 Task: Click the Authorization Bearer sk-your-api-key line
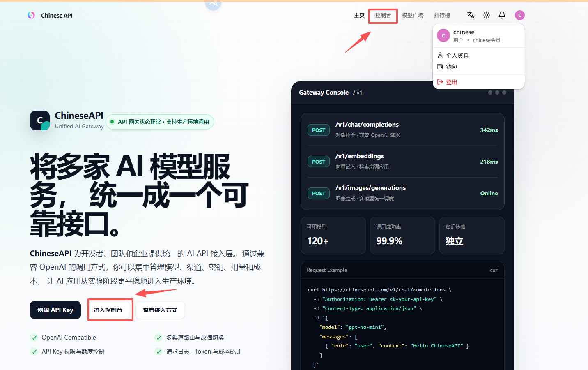378,299
